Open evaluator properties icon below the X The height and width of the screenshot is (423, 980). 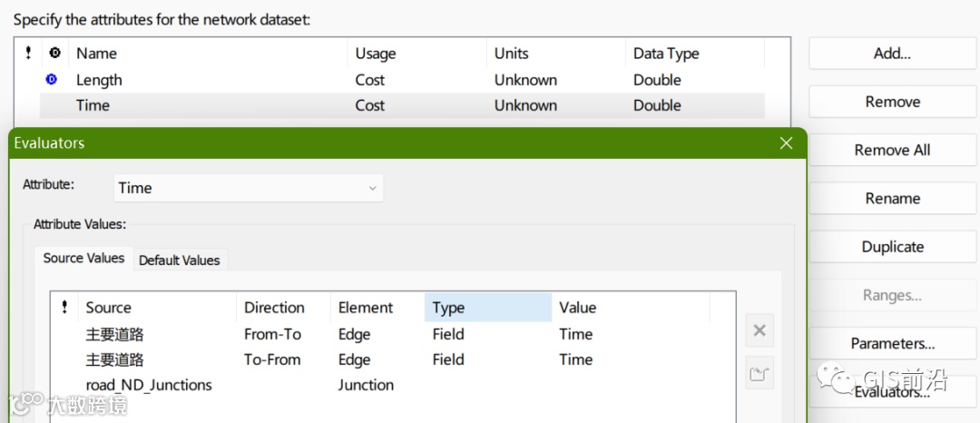pyautogui.click(x=759, y=373)
